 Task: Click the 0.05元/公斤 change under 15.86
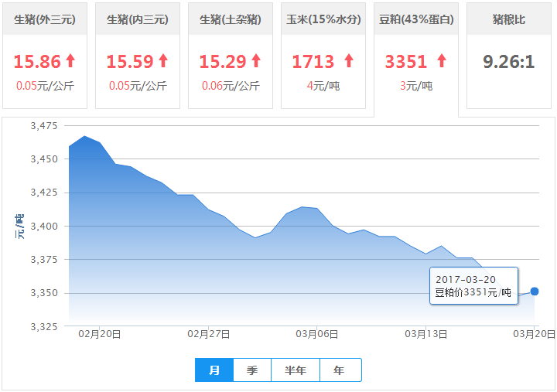[x=45, y=86]
